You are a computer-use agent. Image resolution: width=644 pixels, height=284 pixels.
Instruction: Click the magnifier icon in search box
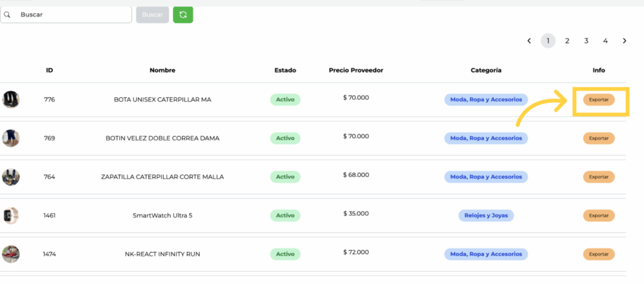tap(8, 14)
